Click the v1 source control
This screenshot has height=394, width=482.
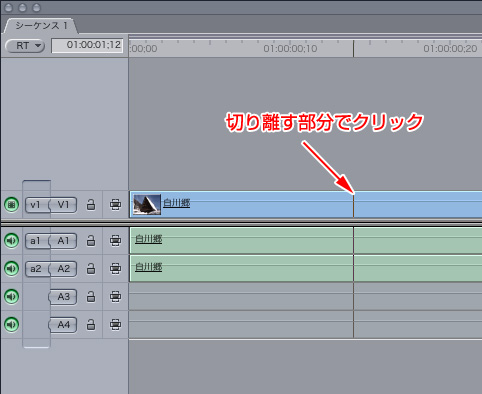36,205
